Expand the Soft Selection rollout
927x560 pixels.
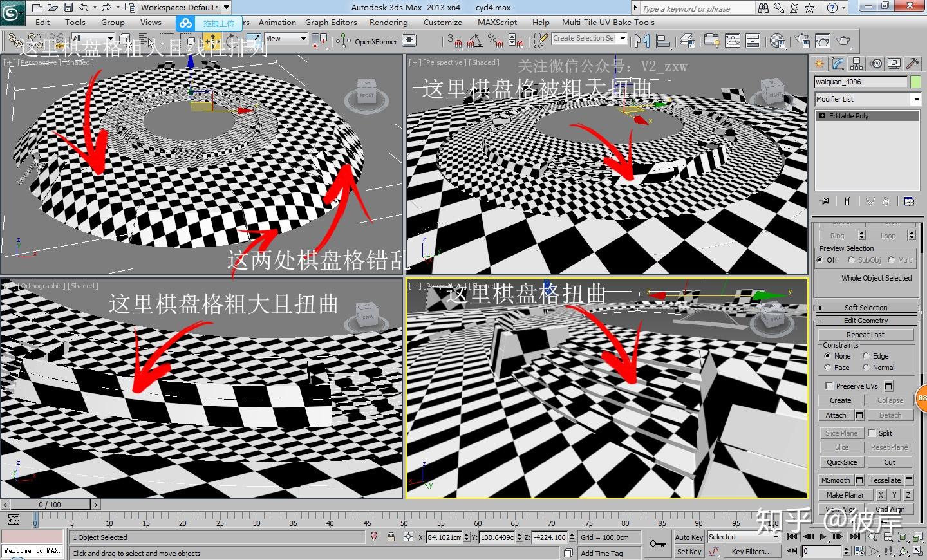tap(866, 308)
